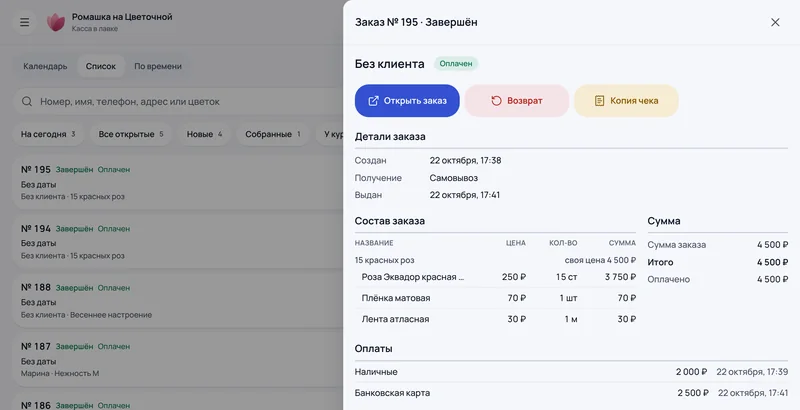Filter orders by Все открытые

131,134
